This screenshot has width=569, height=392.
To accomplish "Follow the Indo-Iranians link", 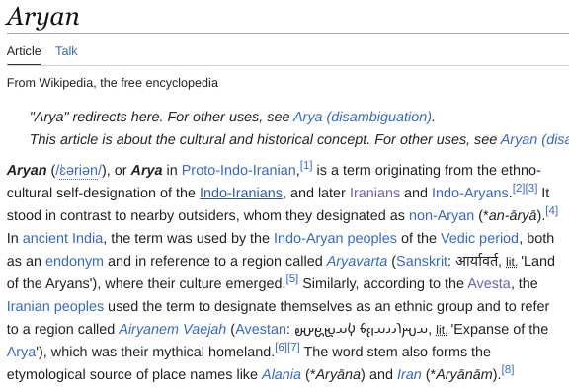I will [x=241, y=193].
